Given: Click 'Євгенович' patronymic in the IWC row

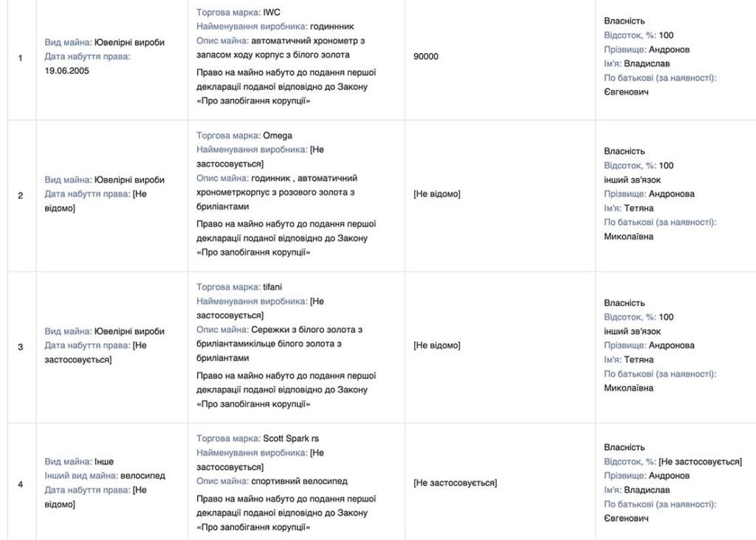Looking at the screenshot, I should [x=626, y=92].
